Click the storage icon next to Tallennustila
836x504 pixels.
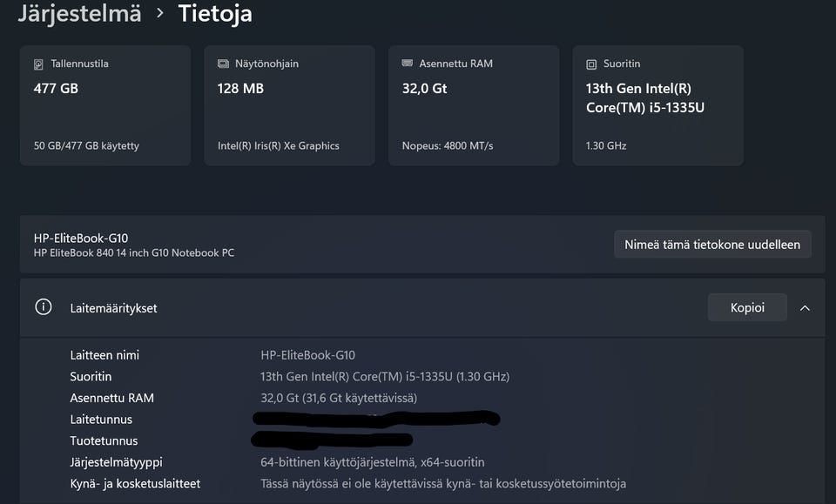tap(38, 64)
